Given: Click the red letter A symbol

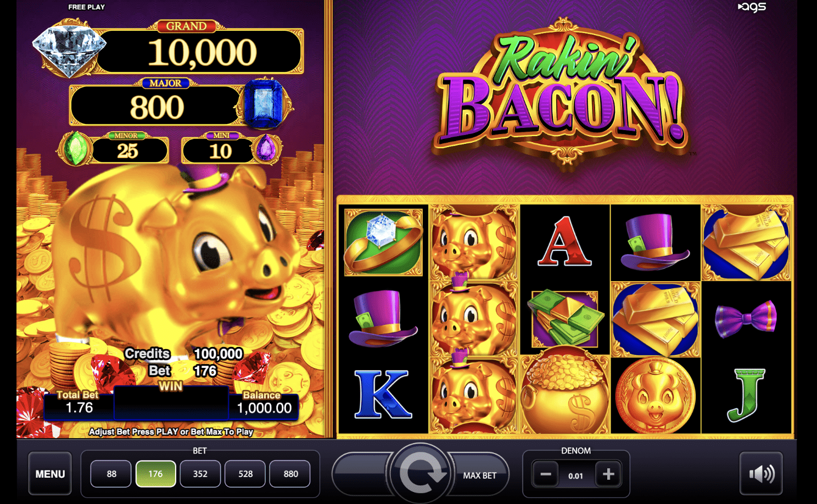Looking at the screenshot, I should point(564,242).
